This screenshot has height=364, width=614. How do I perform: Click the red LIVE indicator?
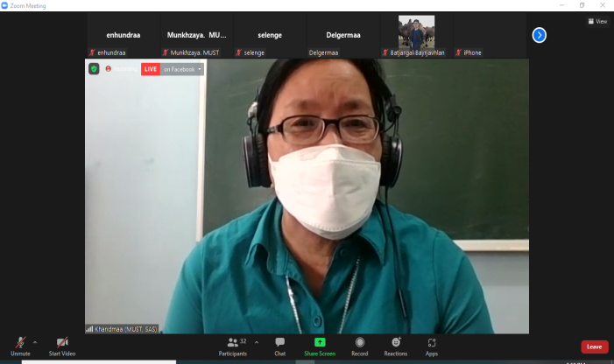click(x=151, y=69)
